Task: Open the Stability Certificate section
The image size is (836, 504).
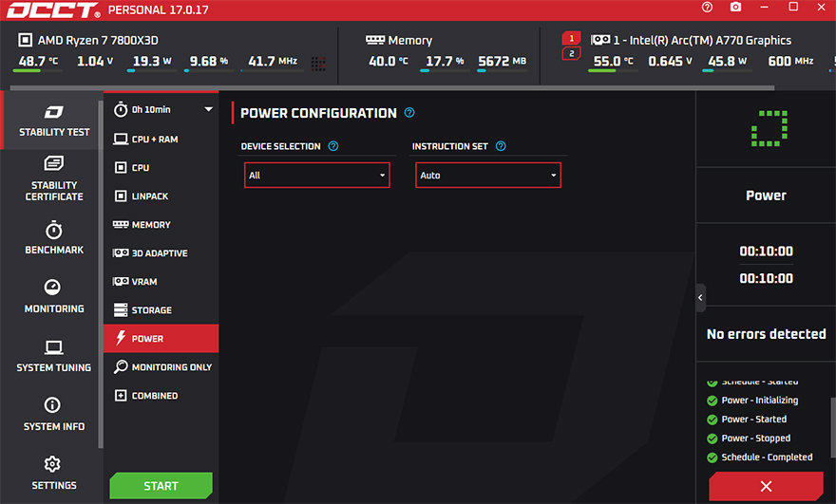Action: click(54, 177)
